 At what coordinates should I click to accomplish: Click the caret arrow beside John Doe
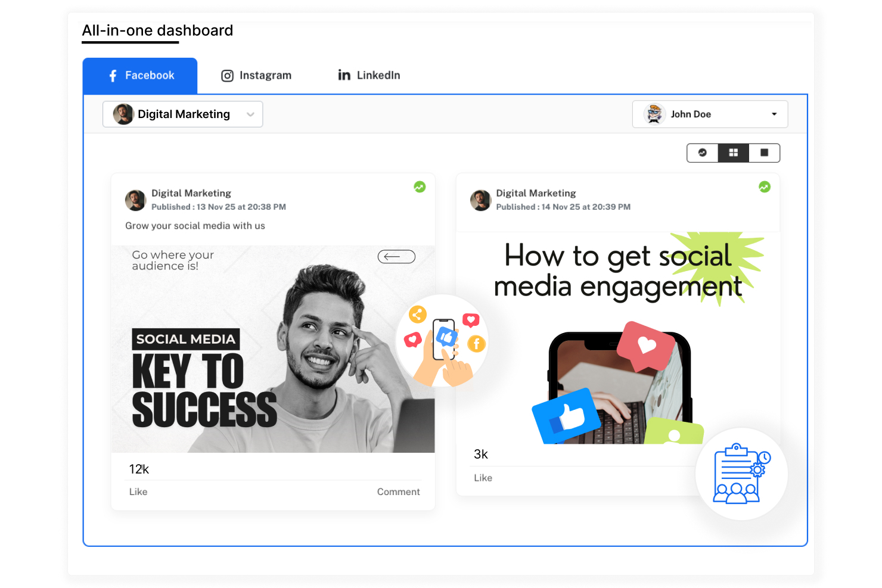click(x=774, y=114)
